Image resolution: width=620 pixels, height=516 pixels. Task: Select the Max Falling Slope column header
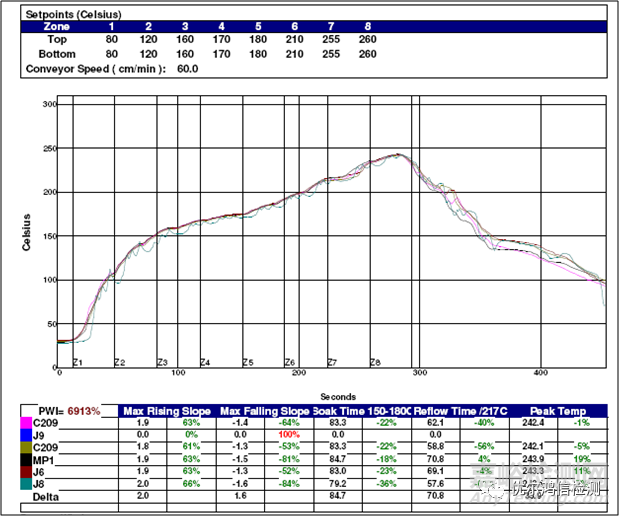[x=264, y=411]
